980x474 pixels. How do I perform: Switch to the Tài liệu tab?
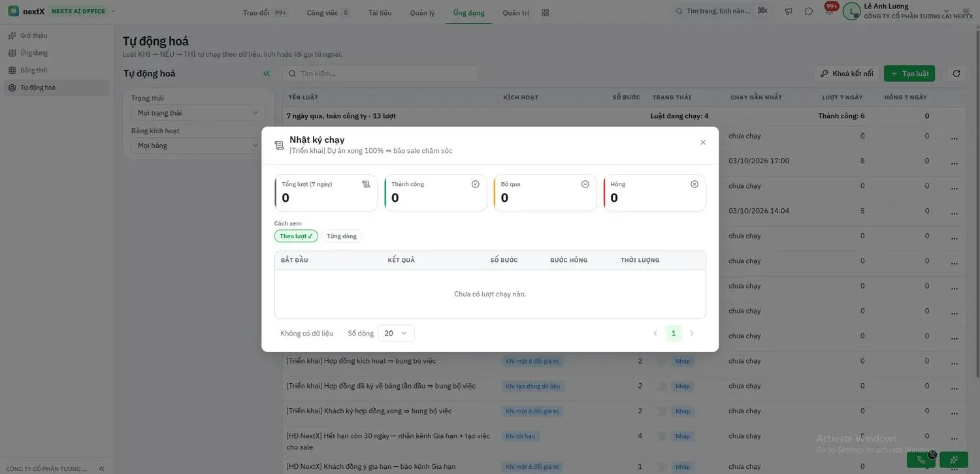(x=380, y=12)
